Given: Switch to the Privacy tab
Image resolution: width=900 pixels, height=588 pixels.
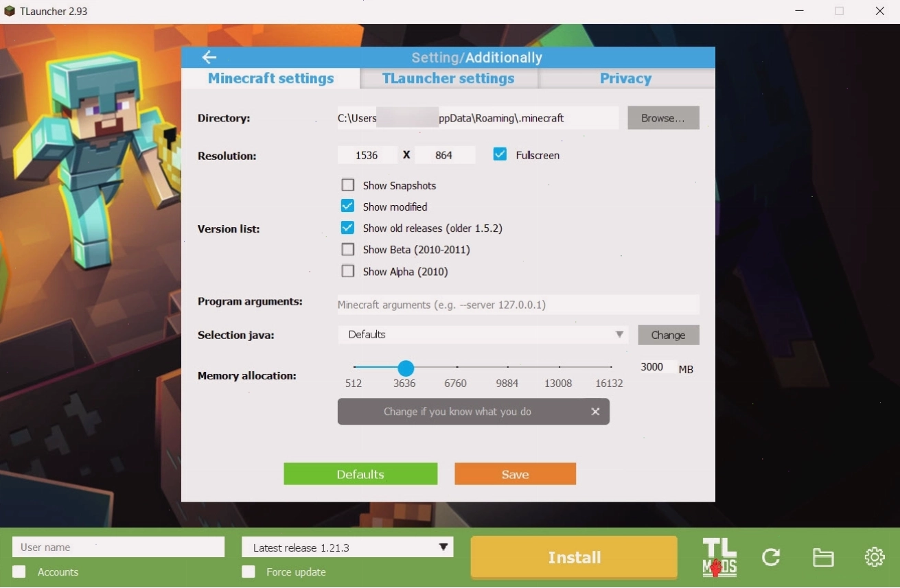Looking at the screenshot, I should (x=625, y=78).
